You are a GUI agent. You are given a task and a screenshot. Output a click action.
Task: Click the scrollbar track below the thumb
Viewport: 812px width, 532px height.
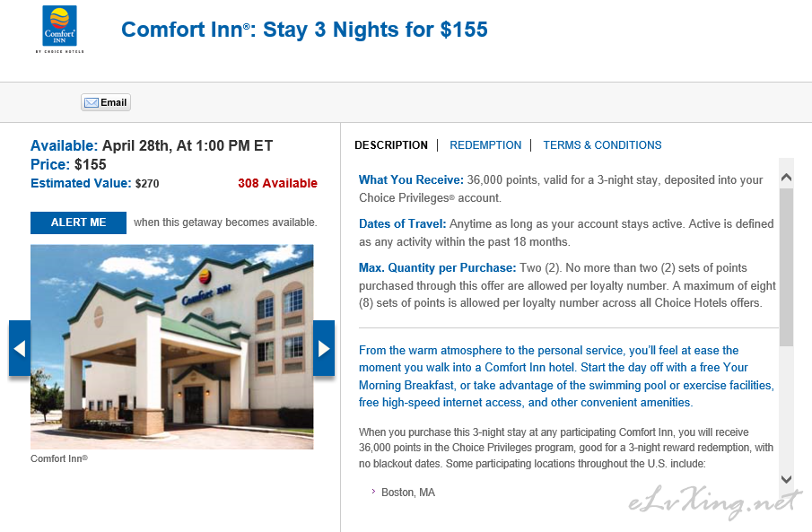(786, 409)
